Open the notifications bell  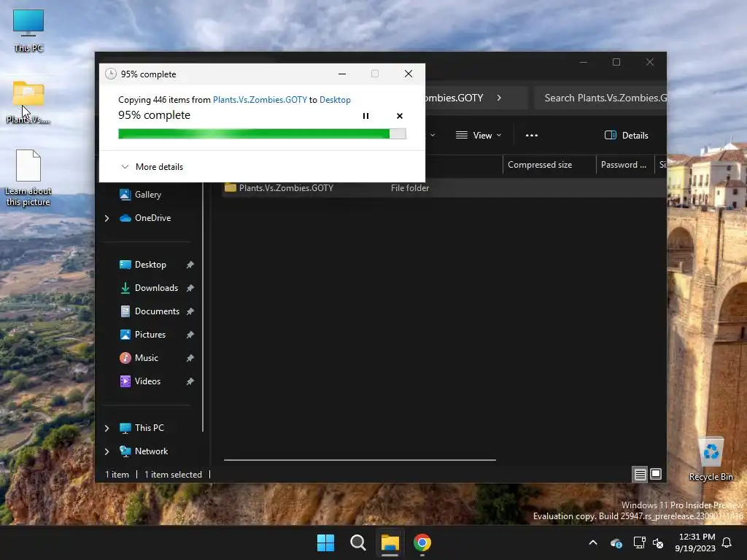727,542
